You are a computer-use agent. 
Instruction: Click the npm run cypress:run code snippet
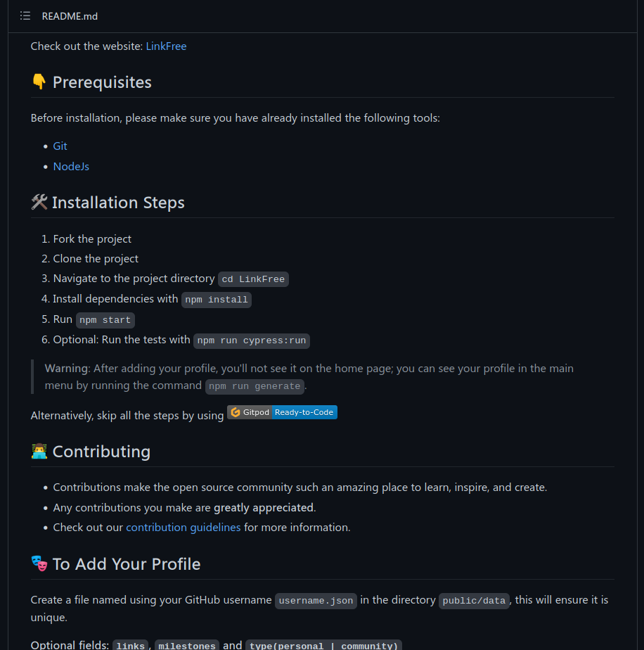[x=251, y=340]
